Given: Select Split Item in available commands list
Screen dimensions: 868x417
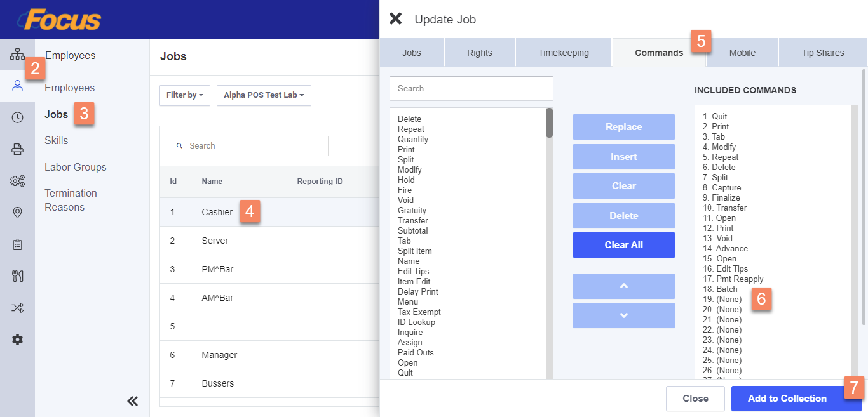Looking at the screenshot, I should tap(415, 251).
